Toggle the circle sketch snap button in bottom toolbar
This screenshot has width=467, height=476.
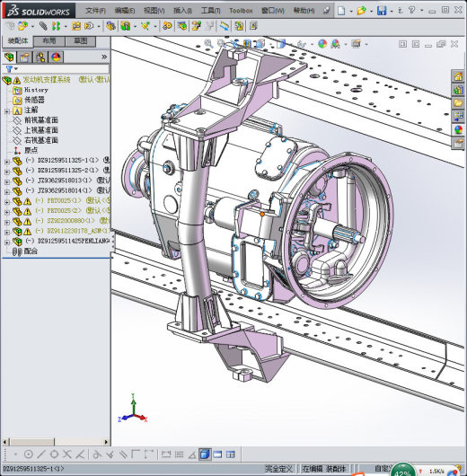pos(29,454)
